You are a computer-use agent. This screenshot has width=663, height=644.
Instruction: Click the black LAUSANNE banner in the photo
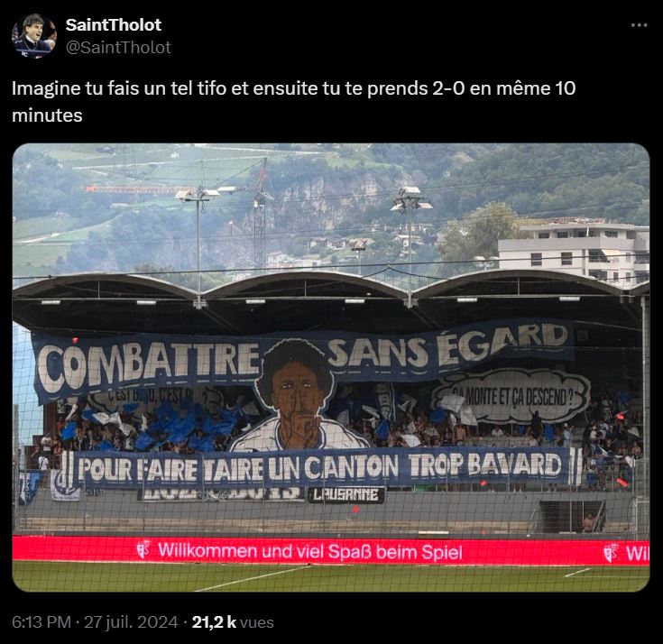pyautogui.click(x=346, y=495)
